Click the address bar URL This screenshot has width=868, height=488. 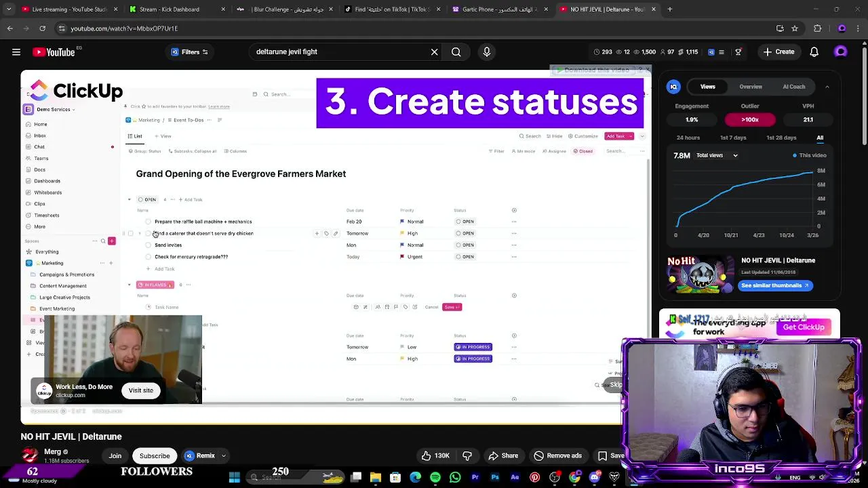pos(124,28)
